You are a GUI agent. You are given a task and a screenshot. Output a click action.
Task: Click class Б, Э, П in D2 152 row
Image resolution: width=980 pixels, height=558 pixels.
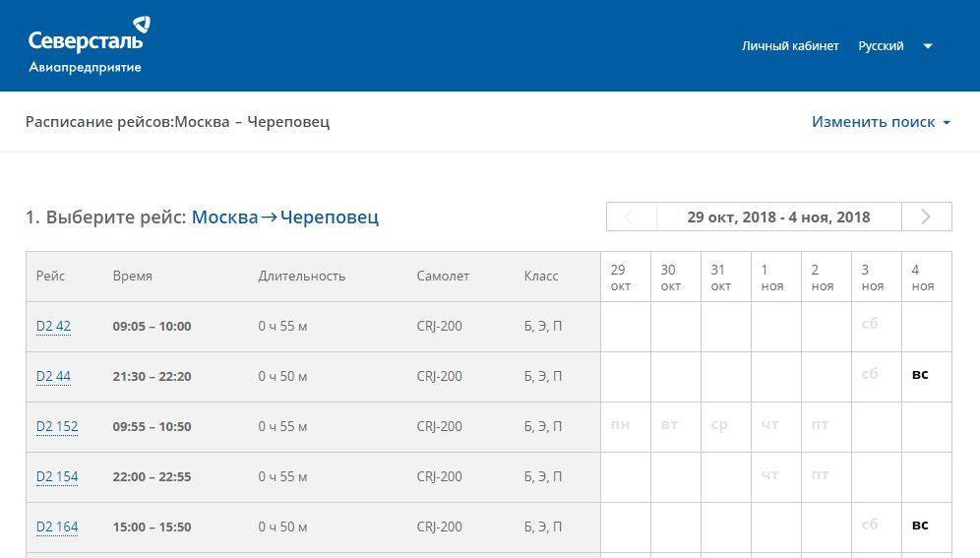click(x=543, y=426)
